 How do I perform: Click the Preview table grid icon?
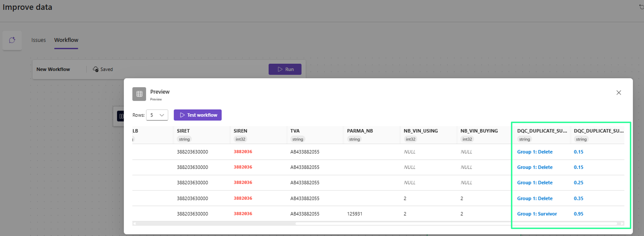click(x=139, y=94)
